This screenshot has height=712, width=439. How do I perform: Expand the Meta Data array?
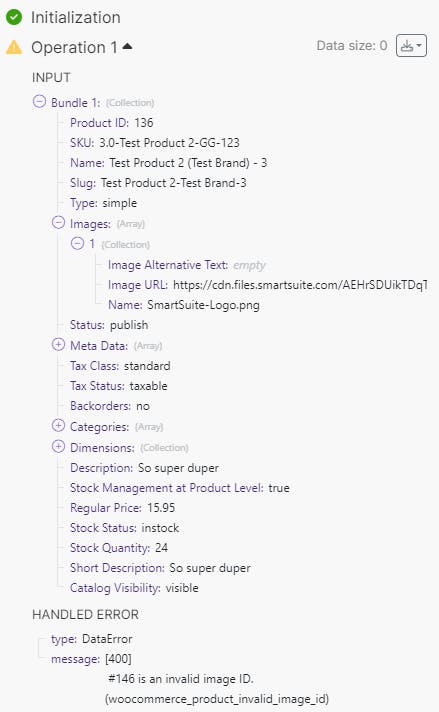click(x=58, y=345)
